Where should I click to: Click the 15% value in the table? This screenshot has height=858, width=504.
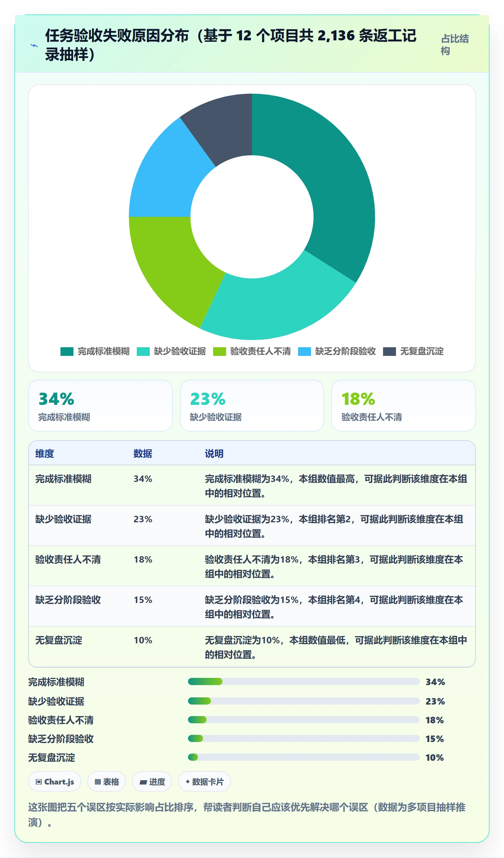click(x=143, y=600)
